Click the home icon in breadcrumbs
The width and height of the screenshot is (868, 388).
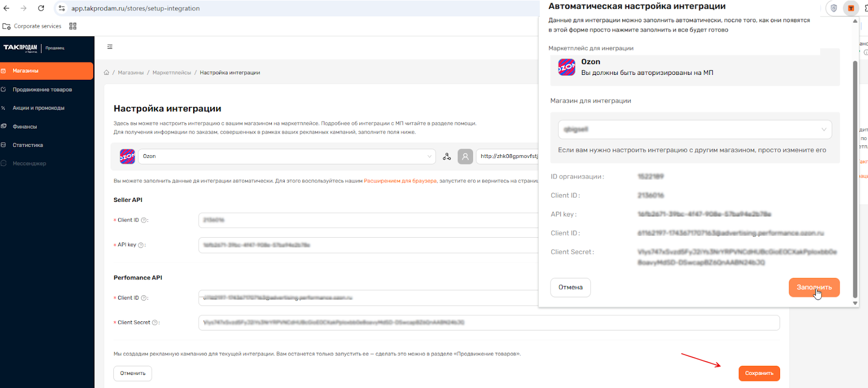coord(106,73)
